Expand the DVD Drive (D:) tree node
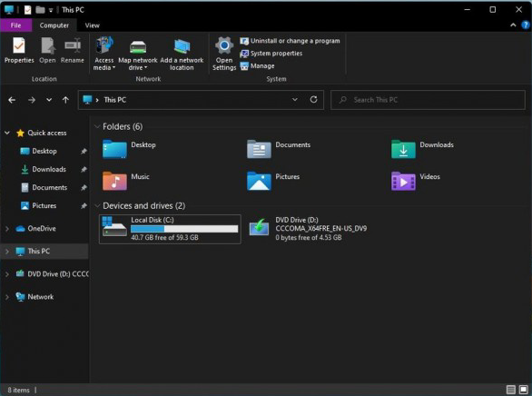 coord(7,274)
